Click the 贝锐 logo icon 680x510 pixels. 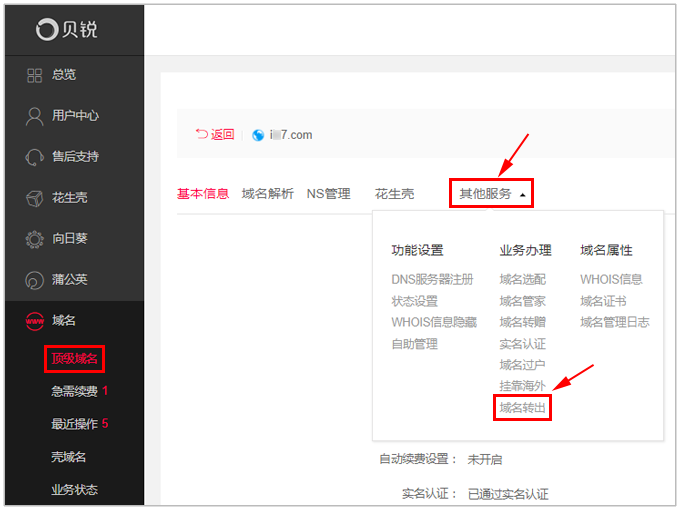[x=47, y=30]
